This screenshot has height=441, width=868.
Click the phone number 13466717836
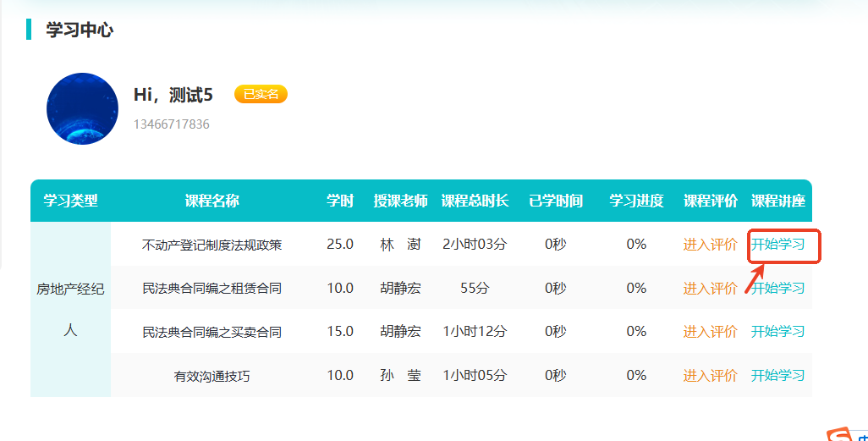coord(171,124)
